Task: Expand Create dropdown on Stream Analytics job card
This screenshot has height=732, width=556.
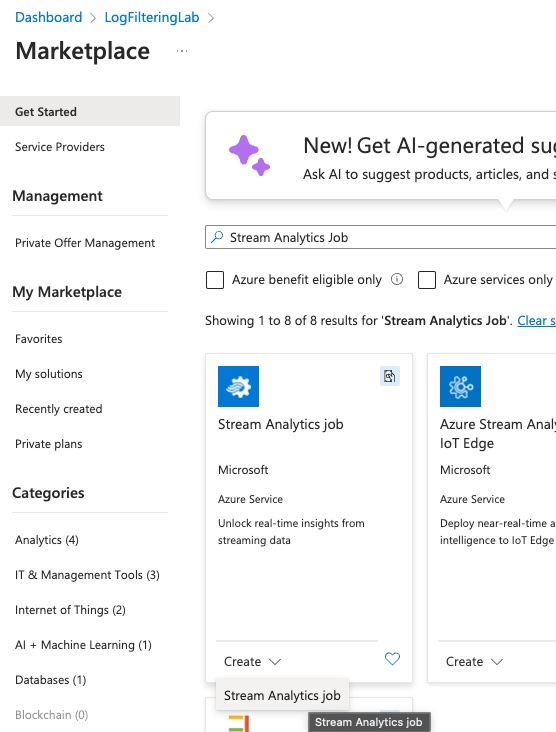Action: [x=252, y=662]
